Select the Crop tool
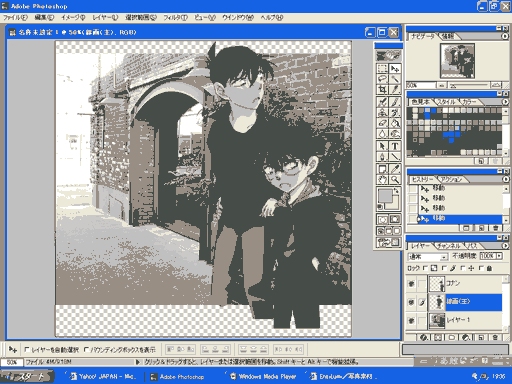 pyautogui.click(x=382, y=89)
